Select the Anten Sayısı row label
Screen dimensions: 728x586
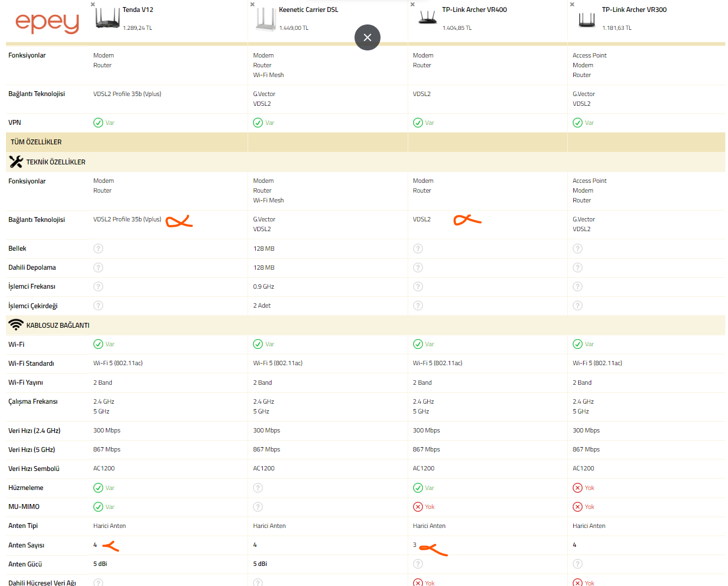point(26,545)
